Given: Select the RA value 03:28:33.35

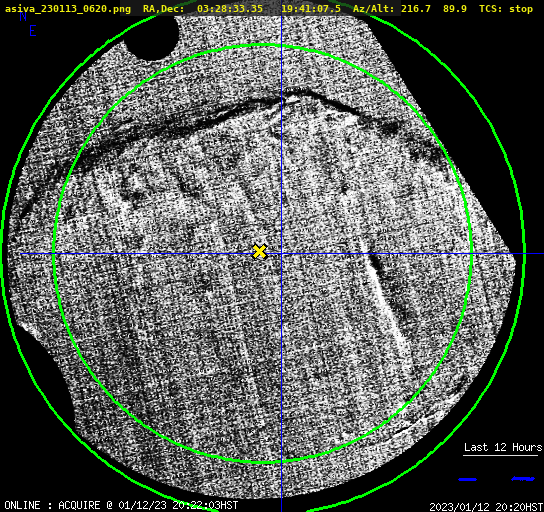Looking at the screenshot, I should point(230,9).
